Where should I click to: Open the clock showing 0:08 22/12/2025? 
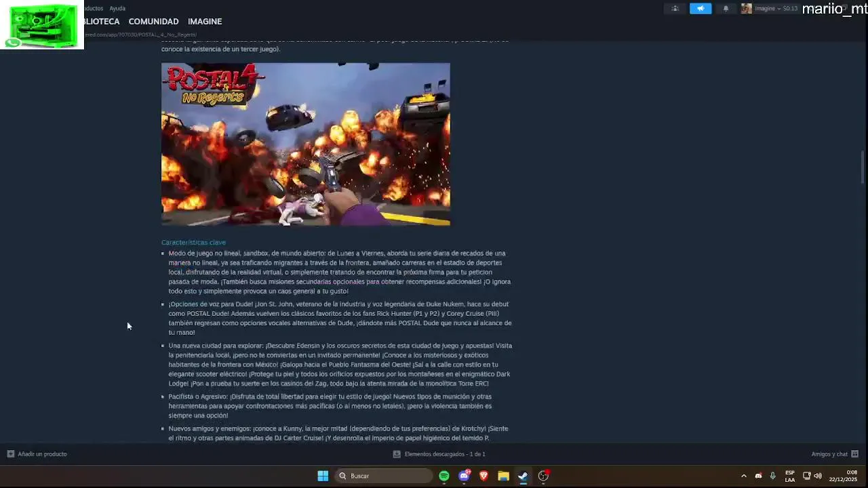843,476
